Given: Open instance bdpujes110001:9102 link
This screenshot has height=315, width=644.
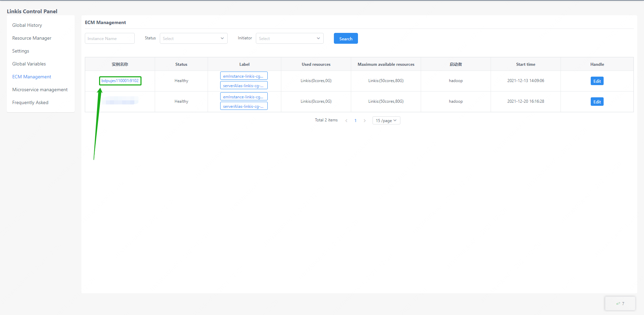Looking at the screenshot, I should pyautogui.click(x=120, y=81).
